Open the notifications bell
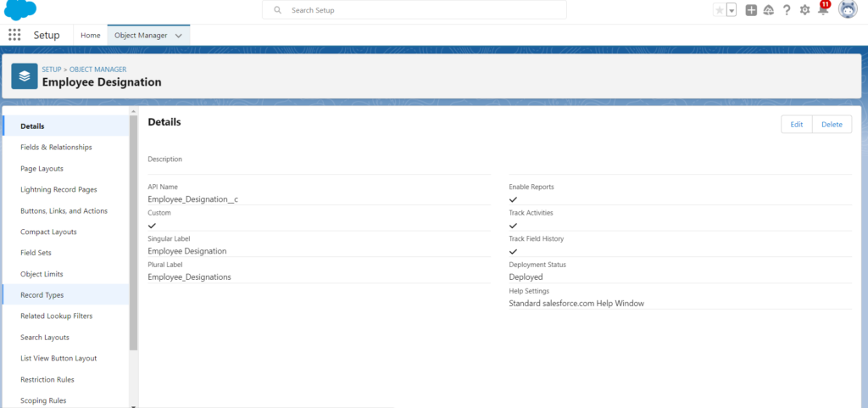The height and width of the screenshot is (408, 868). (823, 8)
